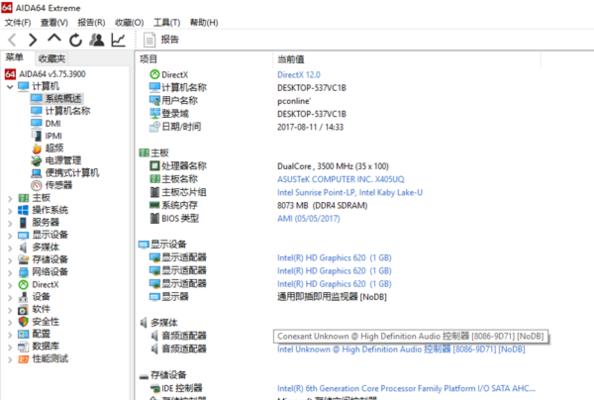Select the 传感器 sensor item
594x400 pixels.
tap(58, 185)
